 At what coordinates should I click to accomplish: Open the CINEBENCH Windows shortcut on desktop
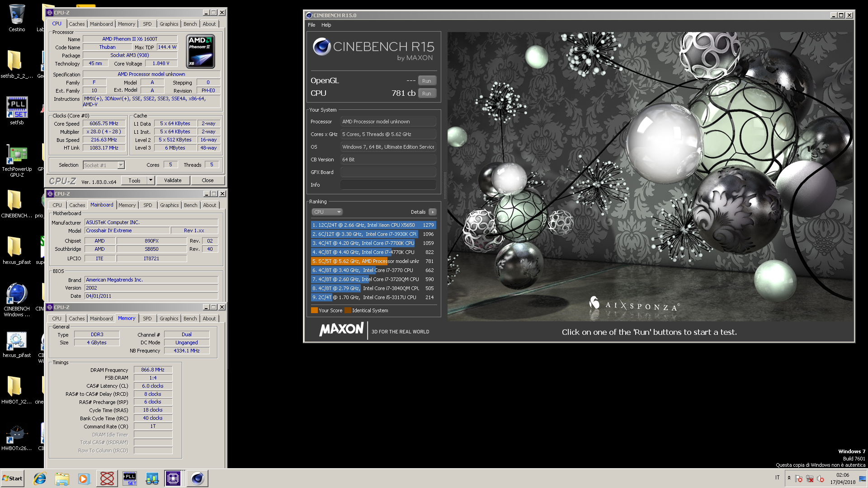(17, 300)
